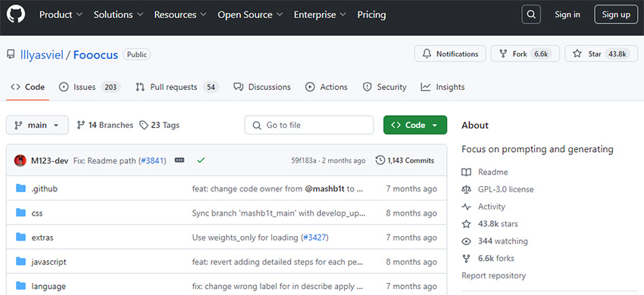This screenshot has height=295, width=644.
Task: Click the eye icon beside 344 watching
Action: tap(466, 241)
